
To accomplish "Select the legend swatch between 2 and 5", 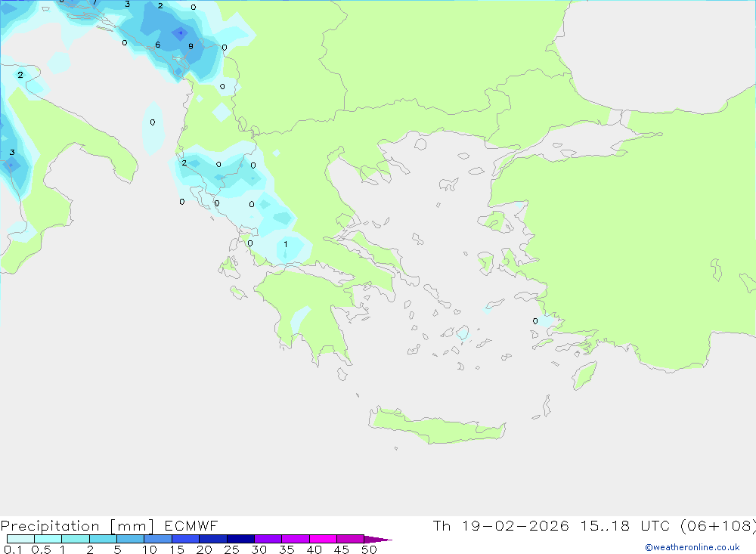I will point(103,539).
